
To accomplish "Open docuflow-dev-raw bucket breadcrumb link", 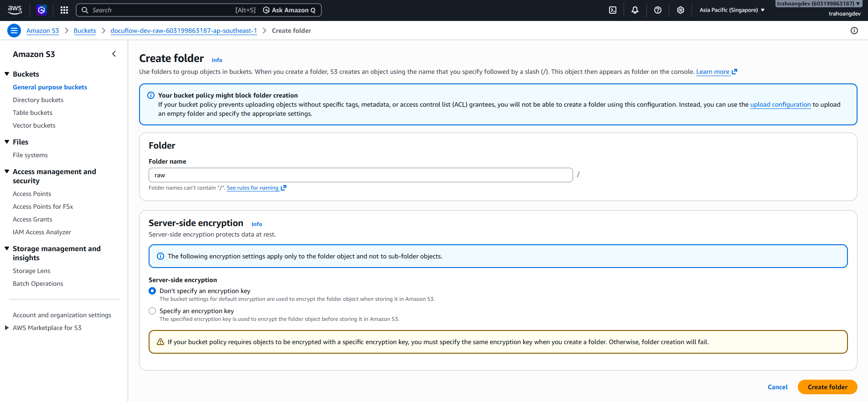I will [x=184, y=31].
